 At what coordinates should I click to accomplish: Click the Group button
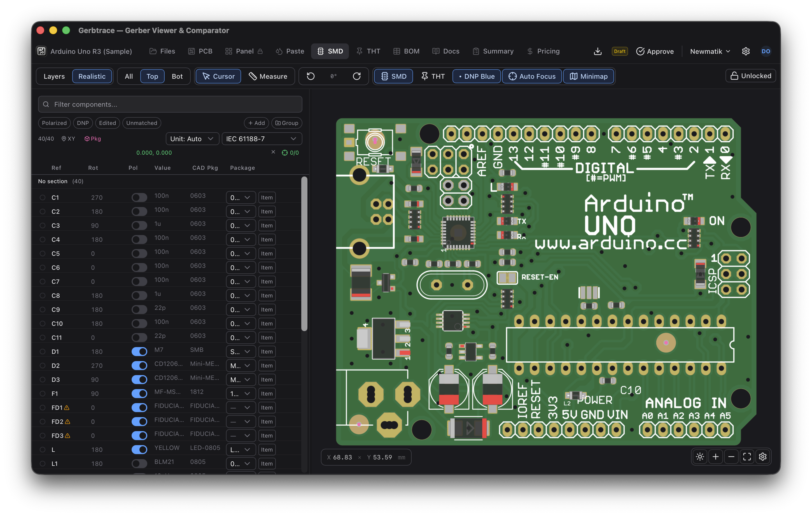(x=287, y=123)
